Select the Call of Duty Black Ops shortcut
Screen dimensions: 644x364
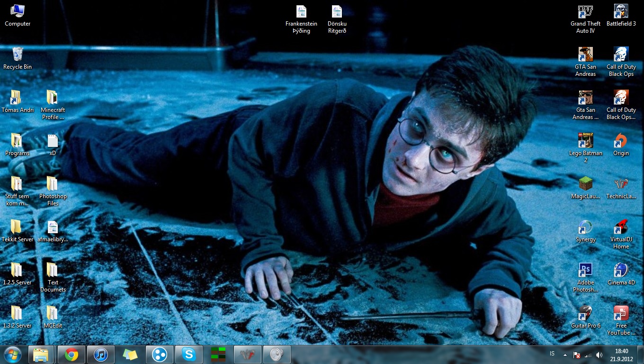[621, 62]
